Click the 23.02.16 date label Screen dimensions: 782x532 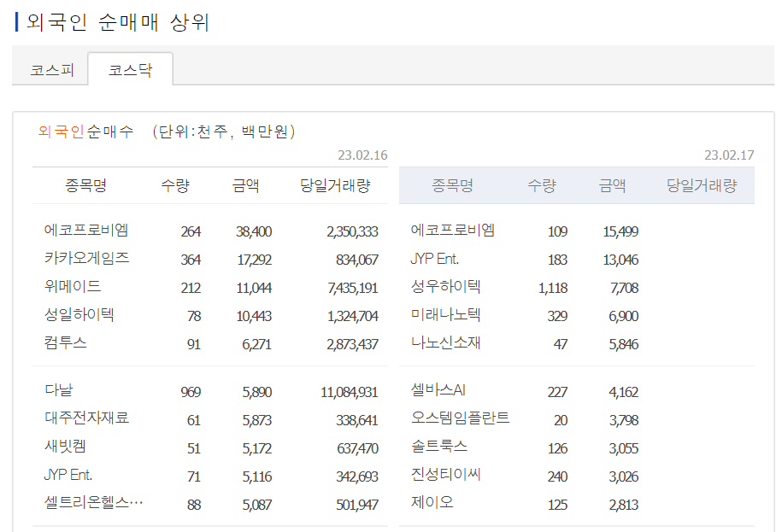point(362,155)
